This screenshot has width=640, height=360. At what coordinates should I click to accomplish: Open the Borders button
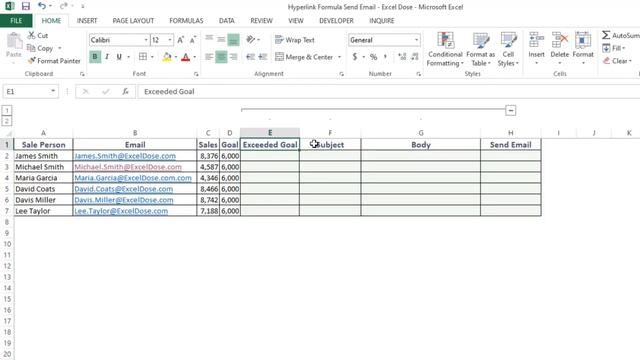tap(143, 57)
